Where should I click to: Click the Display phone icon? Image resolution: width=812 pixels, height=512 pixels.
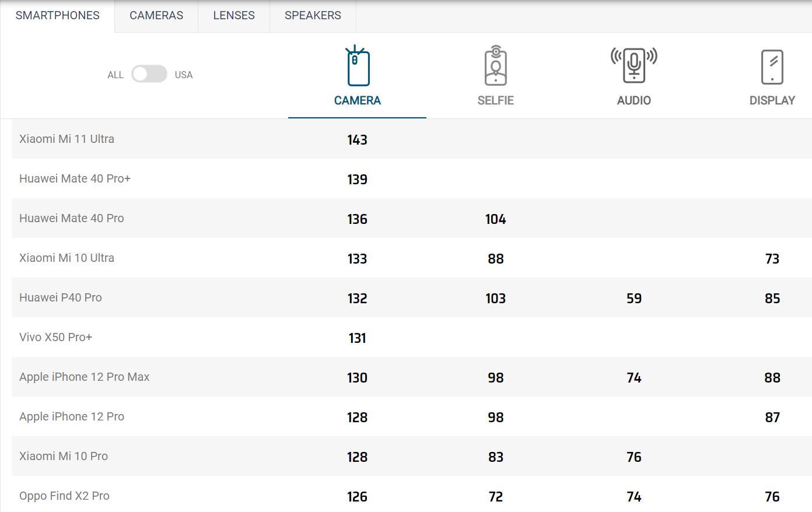click(x=772, y=67)
